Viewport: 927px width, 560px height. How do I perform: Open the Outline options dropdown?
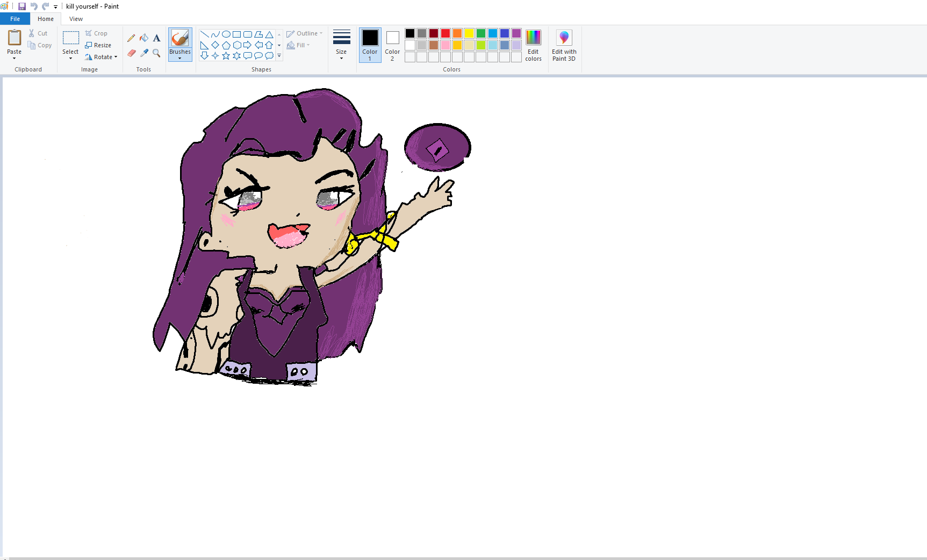[304, 33]
